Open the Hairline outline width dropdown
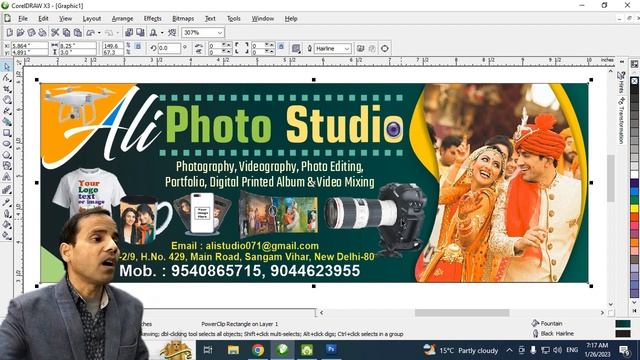This screenshot has height=360, width=640. click(x=347, y=49)
